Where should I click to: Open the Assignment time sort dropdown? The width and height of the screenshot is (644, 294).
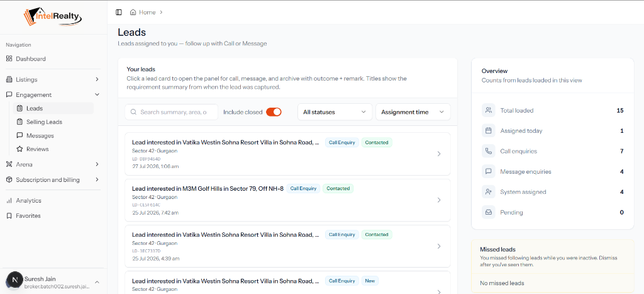click(x=413, y=112)
